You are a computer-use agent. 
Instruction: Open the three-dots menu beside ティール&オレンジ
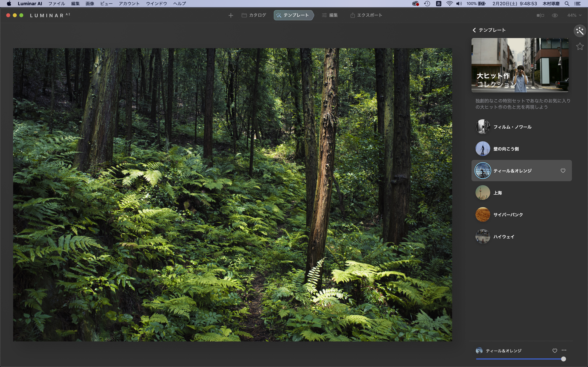(x=564, y=350)
